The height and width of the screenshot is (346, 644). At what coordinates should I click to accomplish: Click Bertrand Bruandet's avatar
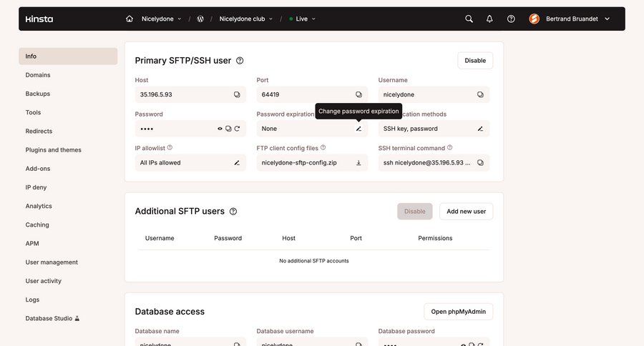point(534,19)
